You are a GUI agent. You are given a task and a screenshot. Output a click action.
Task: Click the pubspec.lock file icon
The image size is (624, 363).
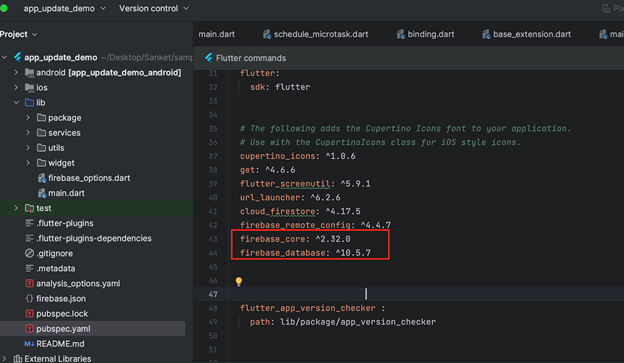click(x=29, y=314)
